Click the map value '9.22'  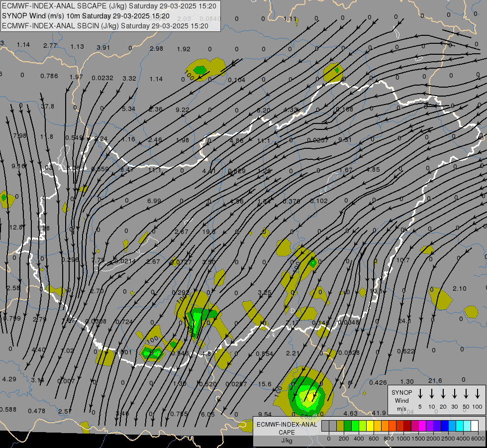point(183,110)
